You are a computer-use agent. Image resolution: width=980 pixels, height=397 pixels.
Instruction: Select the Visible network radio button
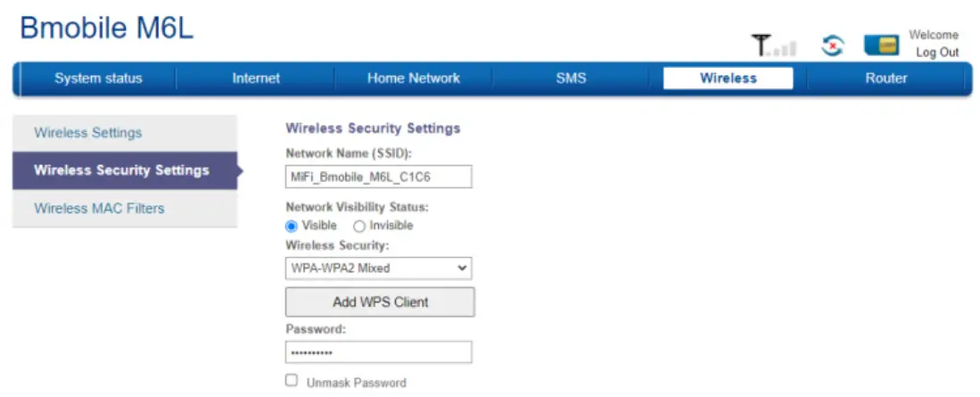coord(291,227)
